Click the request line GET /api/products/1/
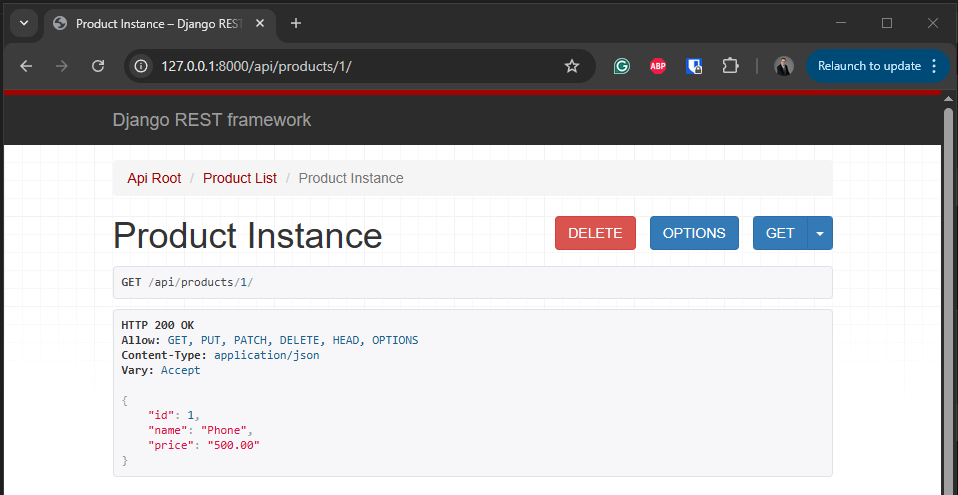Image resolution: width=958 pixels, height=495 pixels. (187, 282)
